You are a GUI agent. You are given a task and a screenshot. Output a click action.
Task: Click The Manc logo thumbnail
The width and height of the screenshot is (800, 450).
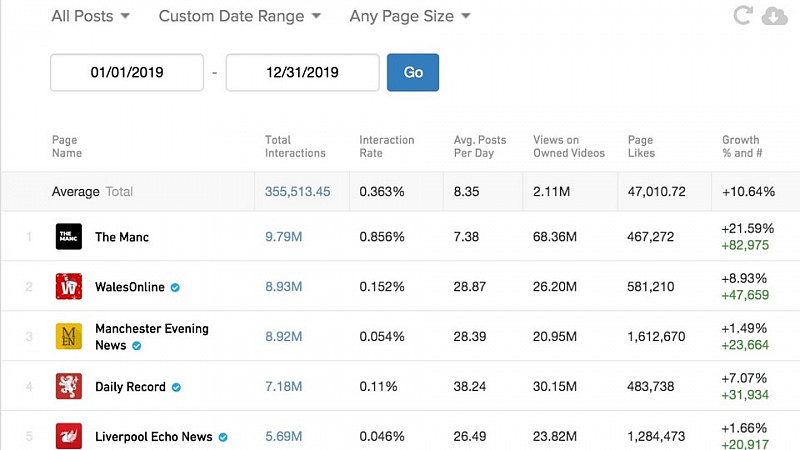point(68,237)
